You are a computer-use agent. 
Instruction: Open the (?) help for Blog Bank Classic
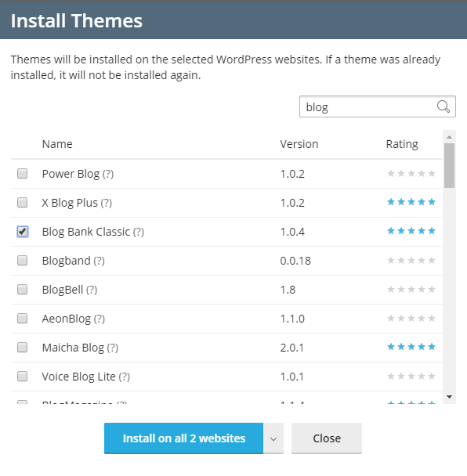[138, 232]
